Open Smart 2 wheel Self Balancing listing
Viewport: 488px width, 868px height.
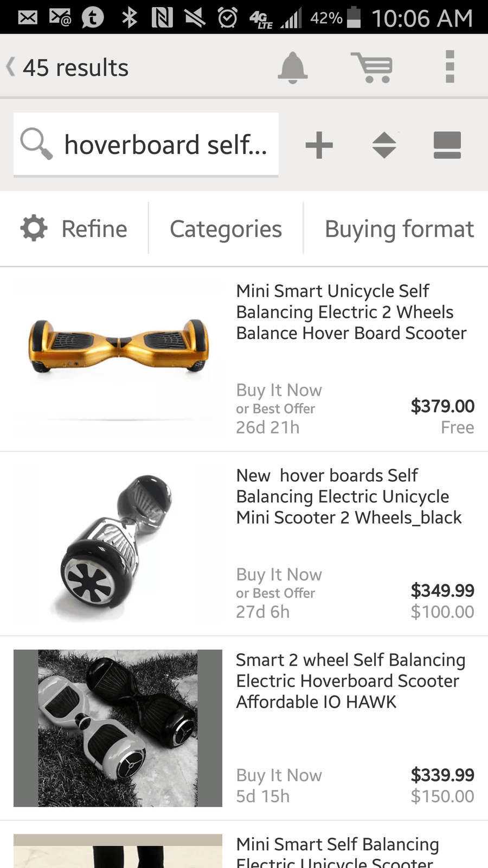tap(350, 681)
